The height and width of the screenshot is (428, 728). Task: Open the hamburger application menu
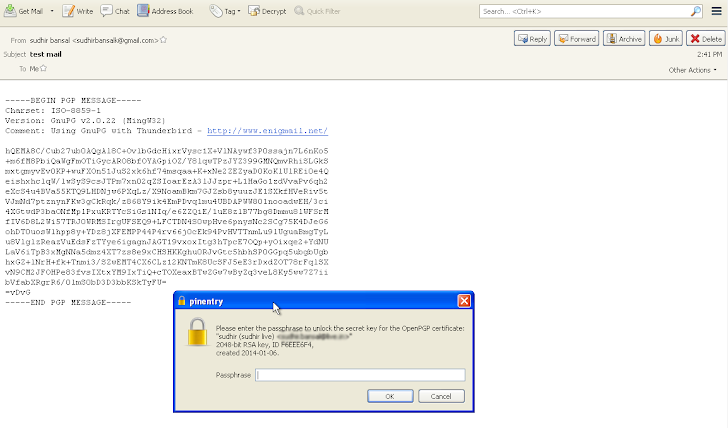(716, 11)
